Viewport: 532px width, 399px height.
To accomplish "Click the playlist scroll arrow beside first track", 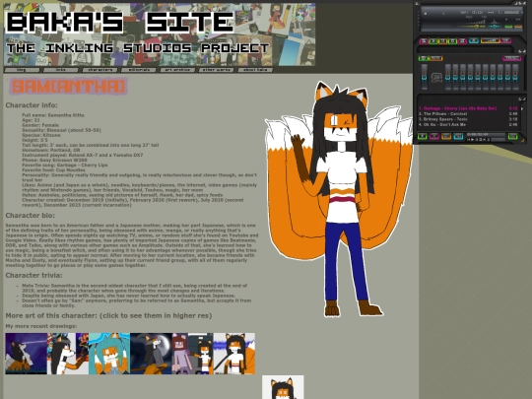I will [x=522, y=109].
